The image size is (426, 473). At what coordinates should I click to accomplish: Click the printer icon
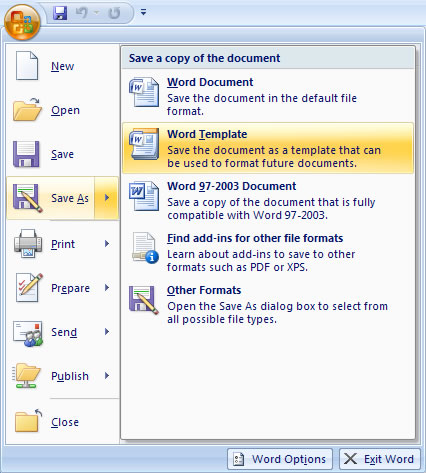[x=28, y=243]
